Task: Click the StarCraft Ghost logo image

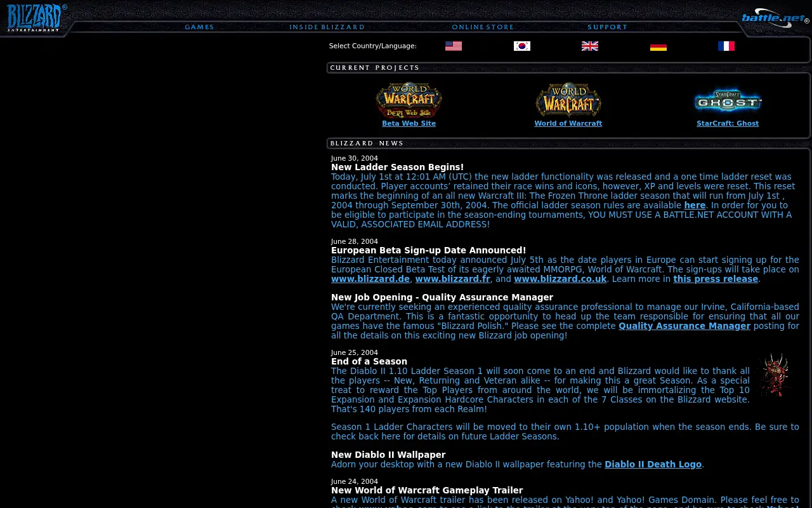Action: click(x=728, y=100)
